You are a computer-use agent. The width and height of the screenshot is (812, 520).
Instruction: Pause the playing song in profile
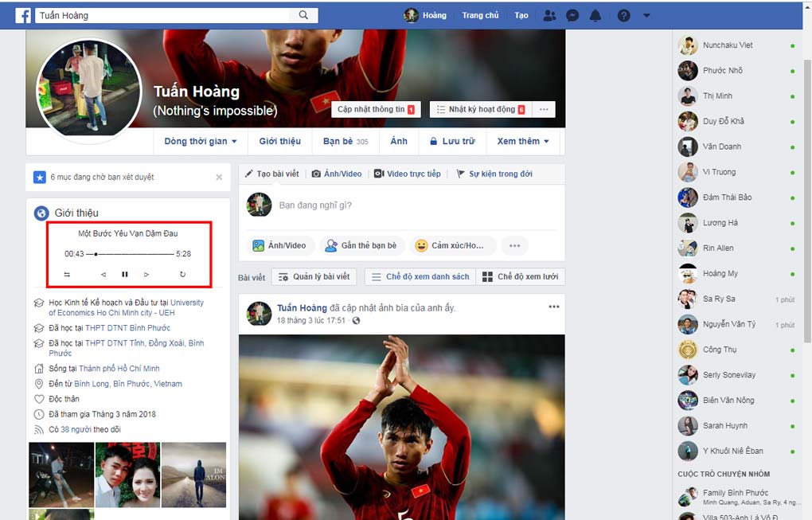pos(124,274)
